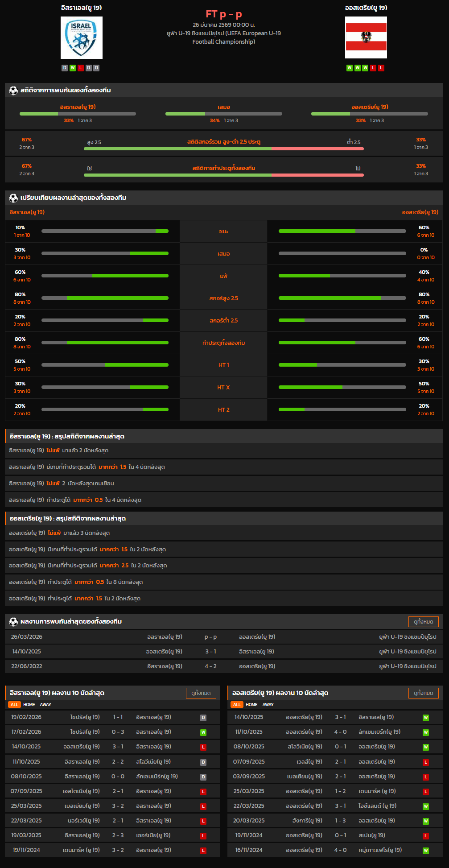Image resolution: width=449 pixels, height=868 pixels.
Task: Click the first W badge under Austria's logo
Action: pyautogui.click(x=350, y=68)
